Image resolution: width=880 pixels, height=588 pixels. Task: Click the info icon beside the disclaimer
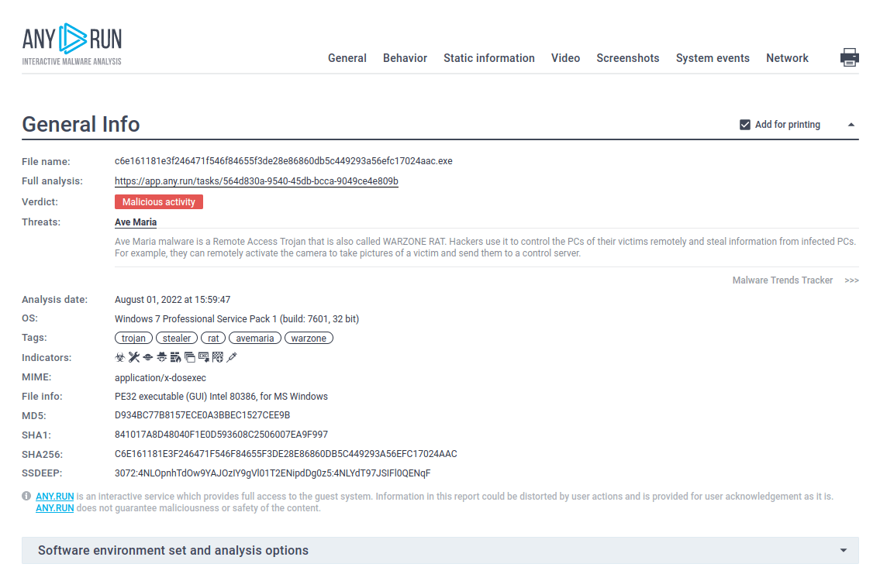pyautogui.click(x=26, y=496)
